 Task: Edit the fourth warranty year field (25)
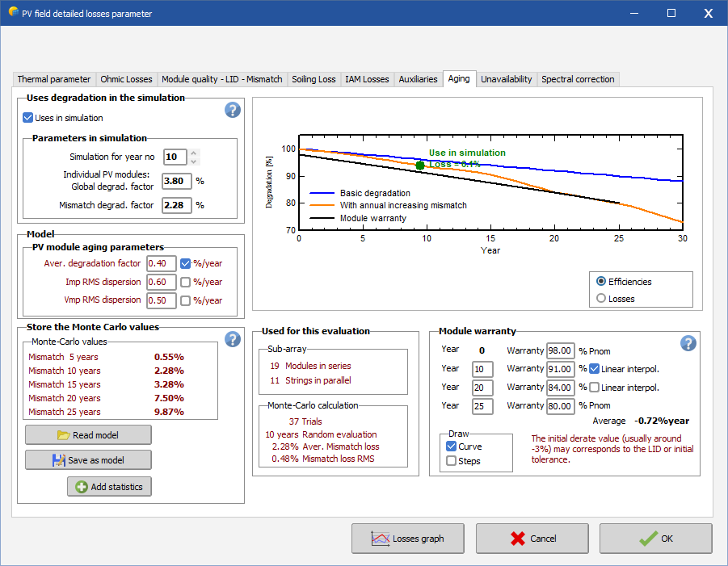(482, 406)
